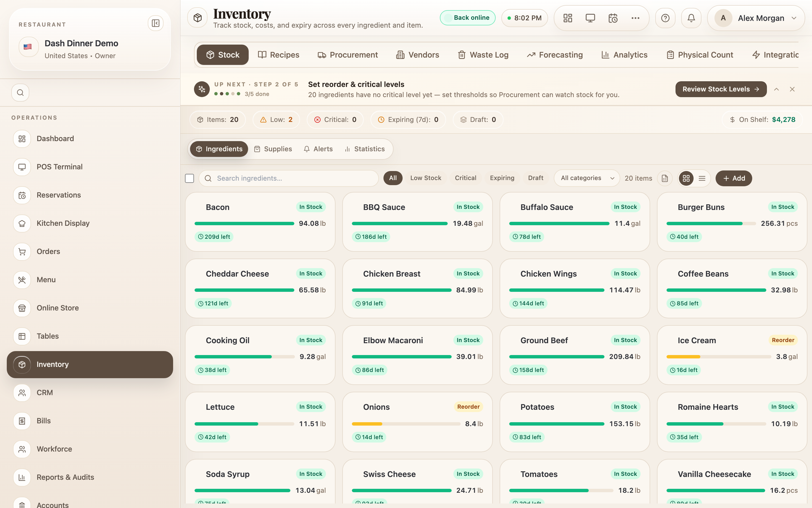
Task: Click the Expiring (7d): 0 pill
Action: (x=408, y=120)
